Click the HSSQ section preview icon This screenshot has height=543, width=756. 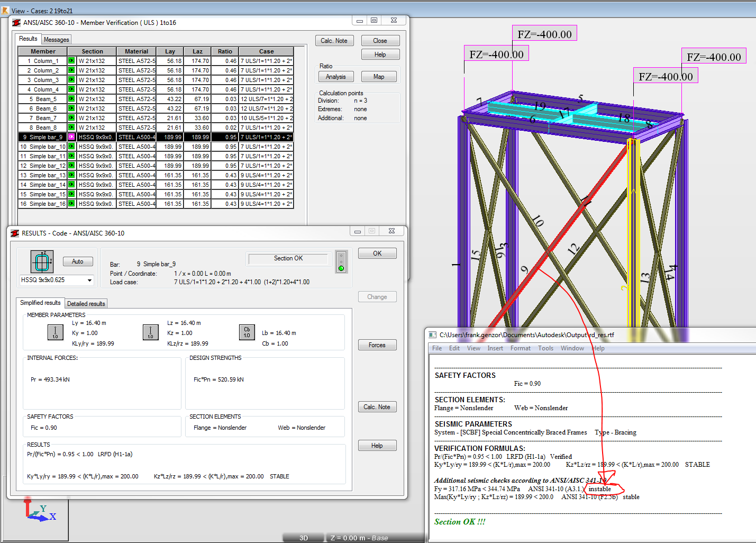tap(41, 261)
